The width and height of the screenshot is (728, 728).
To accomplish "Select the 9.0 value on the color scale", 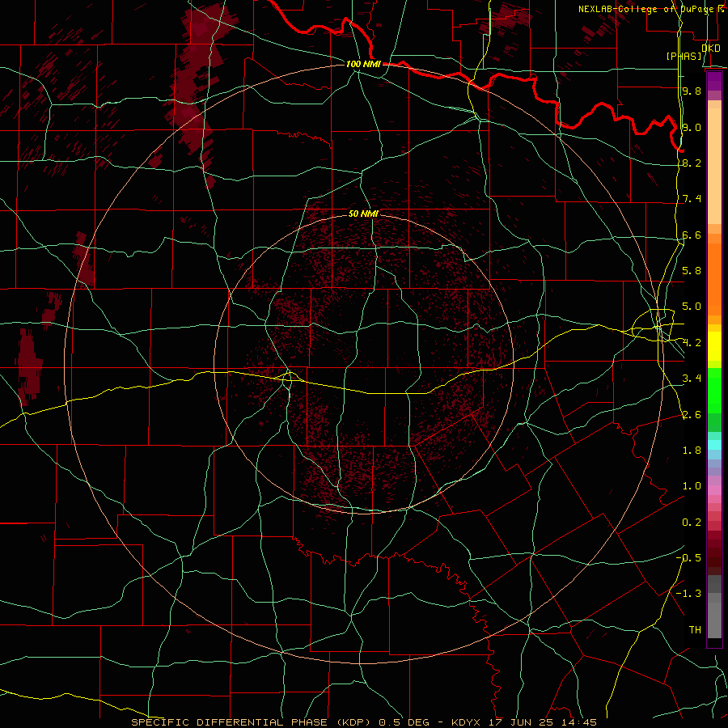I will pos(692,127).
